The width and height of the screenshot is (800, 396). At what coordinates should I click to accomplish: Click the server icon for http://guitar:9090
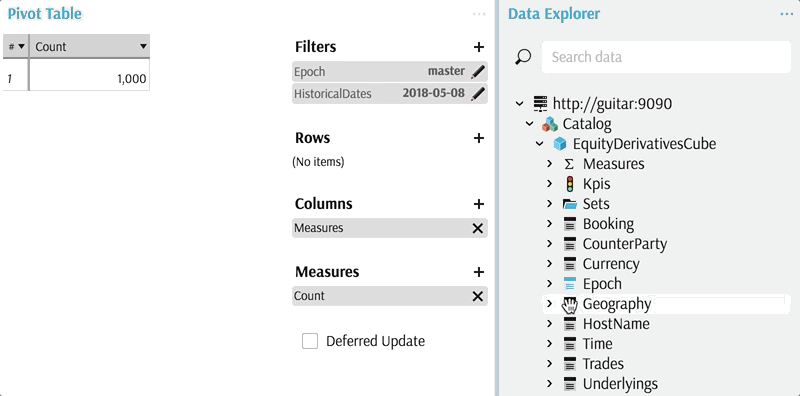(x=540, y=104)
